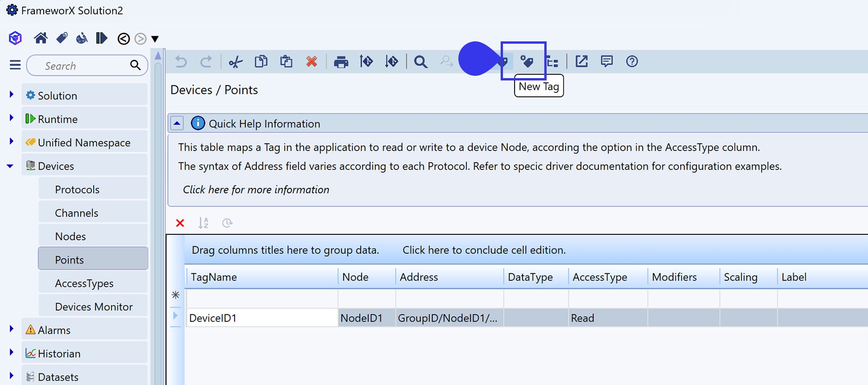The image size is (868, 385).
Task: Click the forward navigation circle arrow
Action: (x=140, y=39)
